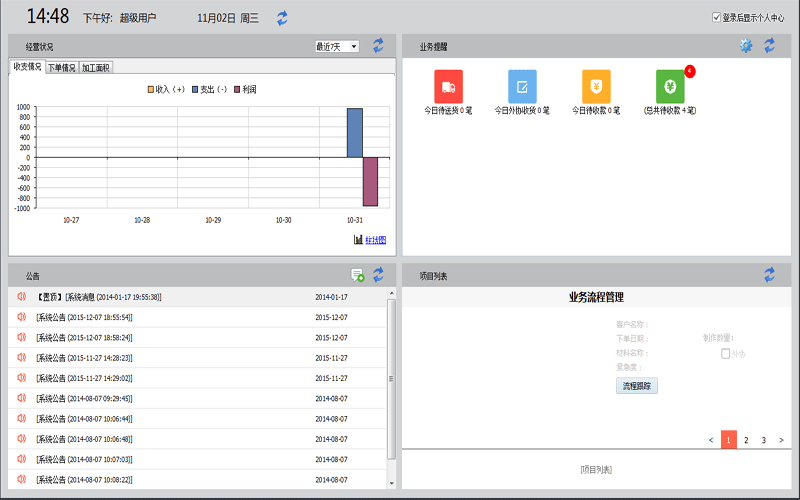The image size is (800, 500).
Task: Switch to the 下单情况 tab
Action: [x=61, y=68]
